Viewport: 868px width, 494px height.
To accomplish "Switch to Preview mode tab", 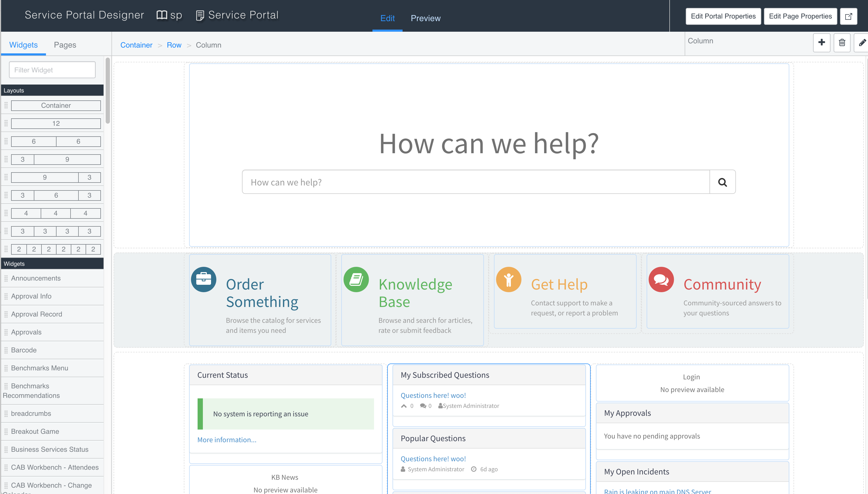I will point(425,18).
